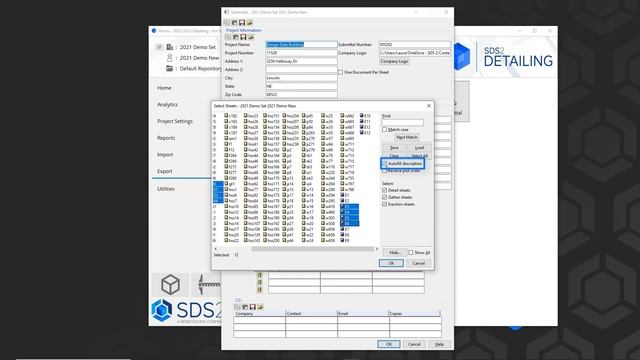Screen dimensions: 640x360
Task: Click the Project Name input field
Action: [301, 44]
